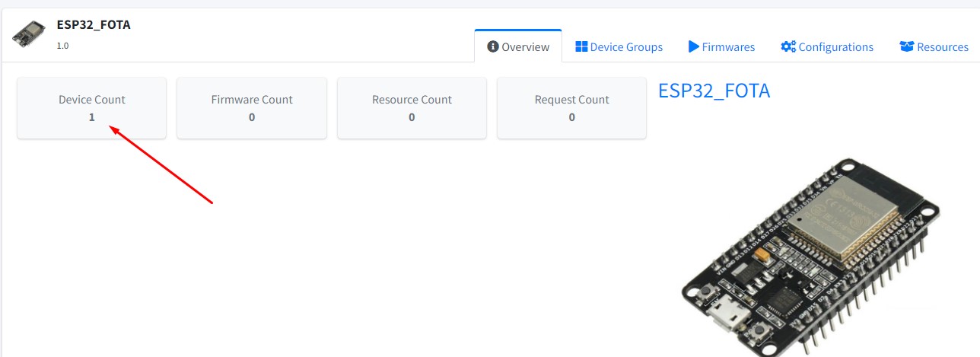Click the device count value 1
The image size is (980, 357).
pyautogui.click(x=92, y=117)
